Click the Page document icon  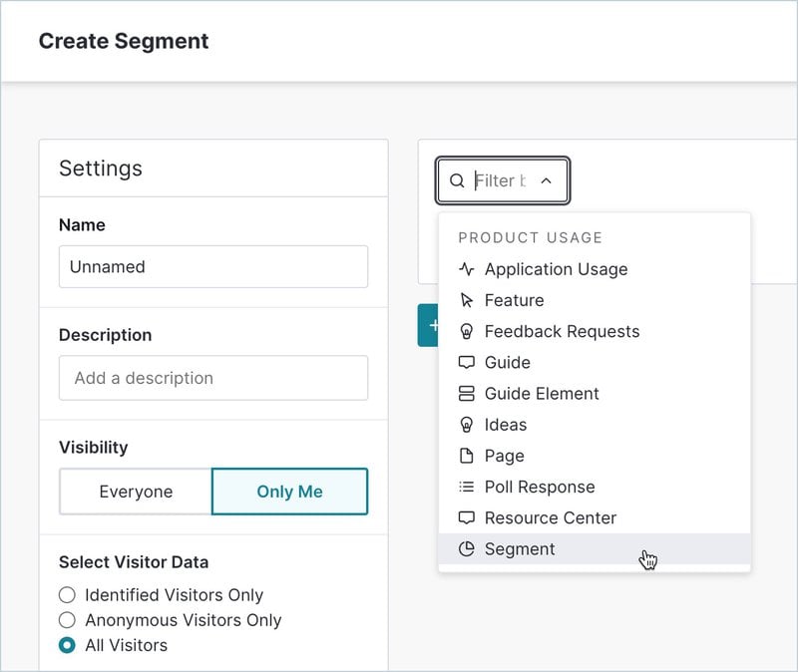[x=466, y=456]
